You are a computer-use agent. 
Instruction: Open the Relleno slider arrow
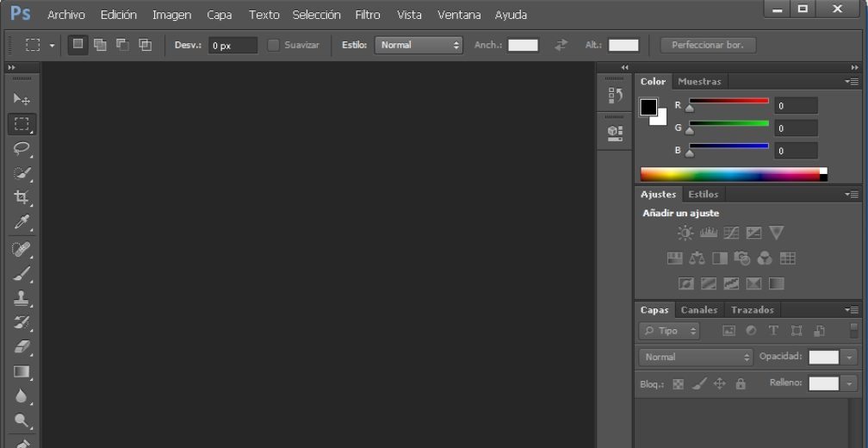[850, 383]
